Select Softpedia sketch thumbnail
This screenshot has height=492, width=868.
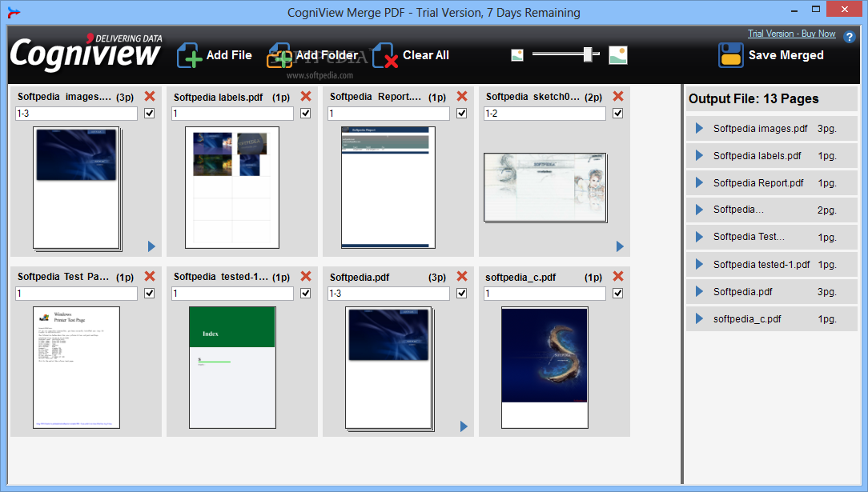545,187
